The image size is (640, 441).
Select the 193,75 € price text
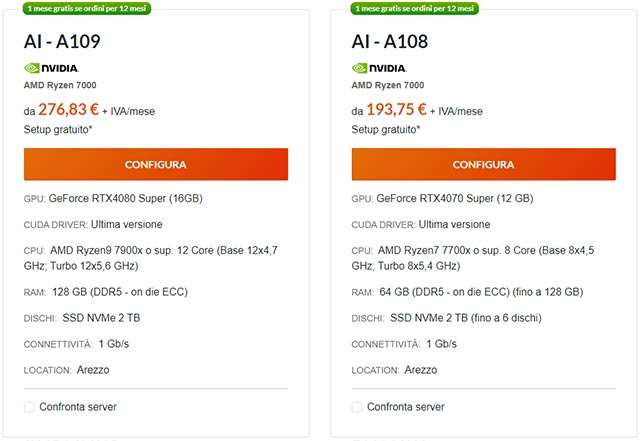coord(397,110)
